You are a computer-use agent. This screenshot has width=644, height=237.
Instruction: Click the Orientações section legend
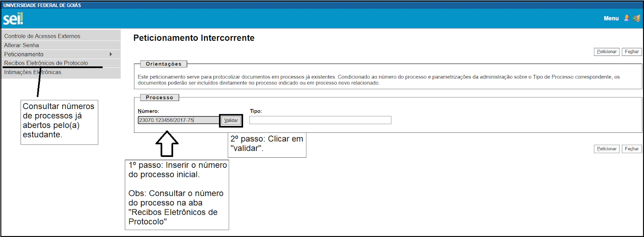(163, 64)
